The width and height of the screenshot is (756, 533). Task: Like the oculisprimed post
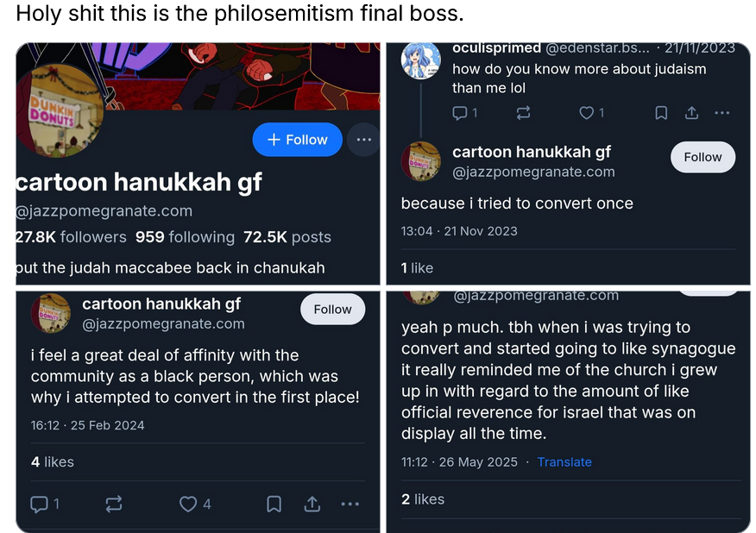(x=587, y=113)
